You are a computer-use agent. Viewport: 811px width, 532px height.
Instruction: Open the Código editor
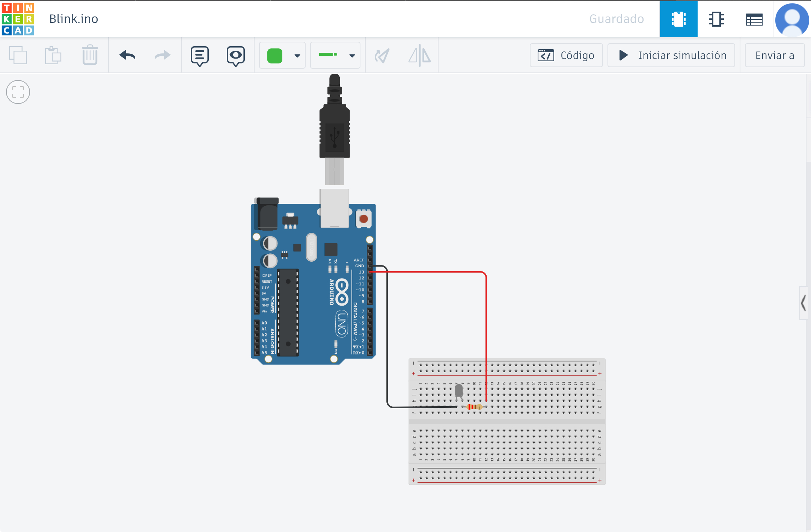point(566,55)
